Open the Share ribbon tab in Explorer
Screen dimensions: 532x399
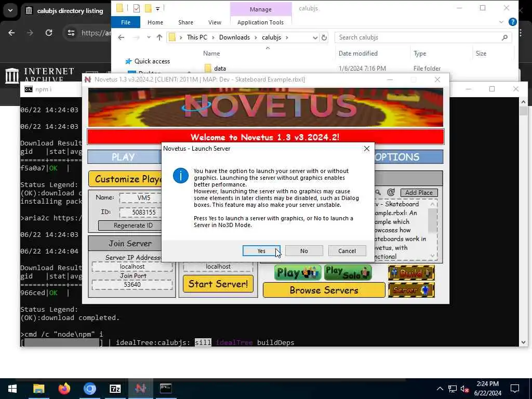tap(185, 22)
